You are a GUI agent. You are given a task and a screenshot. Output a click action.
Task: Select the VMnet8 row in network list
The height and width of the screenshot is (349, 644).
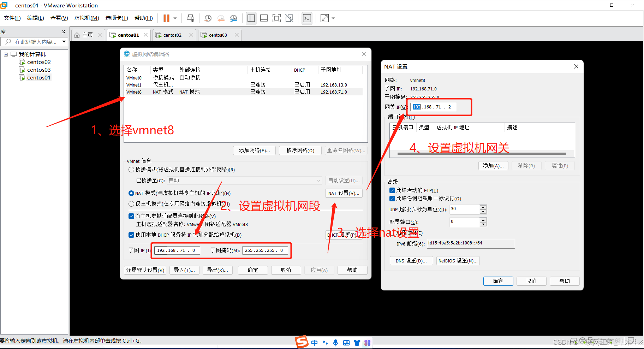(x=244, y=92)
